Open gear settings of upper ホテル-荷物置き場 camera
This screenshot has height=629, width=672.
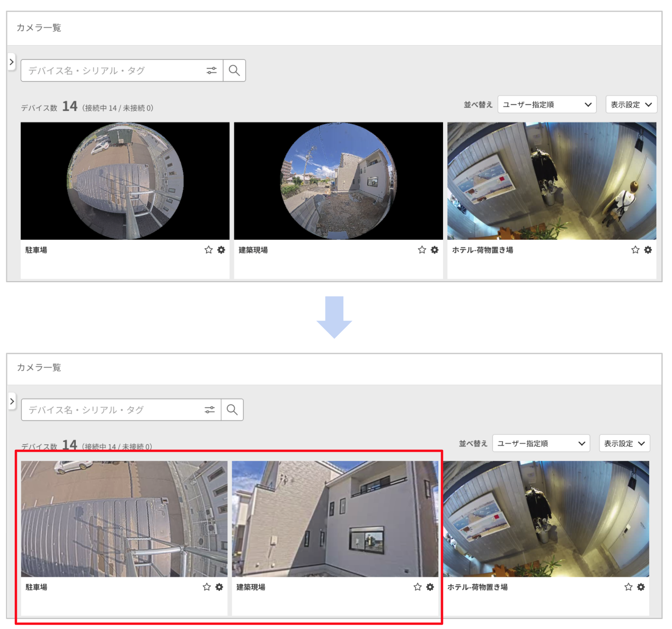point(648,250)
